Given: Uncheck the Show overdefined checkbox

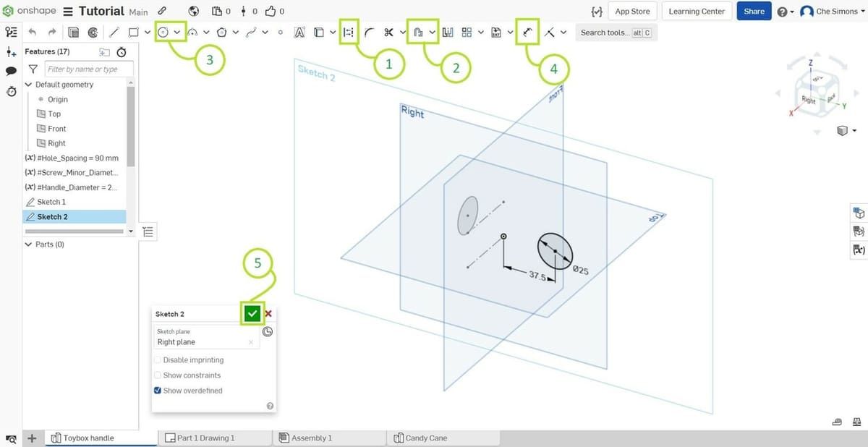Looking at the screenshot, I should [158, 391].
